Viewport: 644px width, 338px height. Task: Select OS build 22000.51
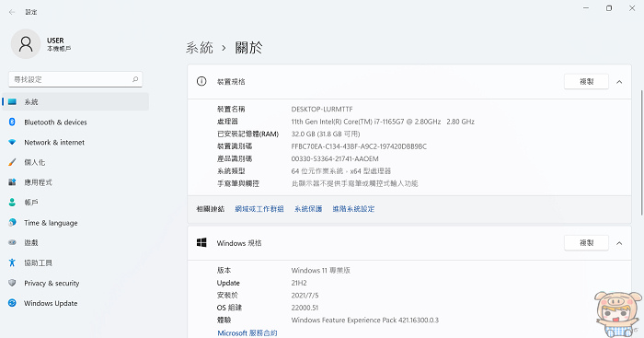(305, 308)
